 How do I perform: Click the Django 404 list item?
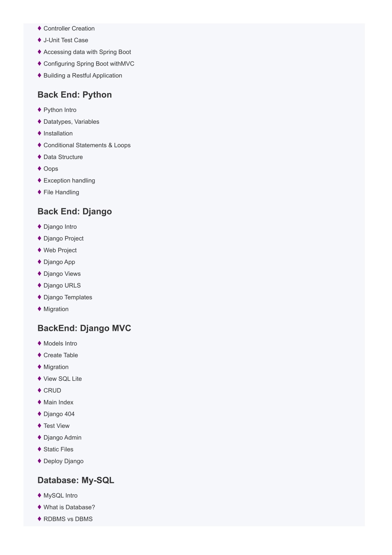coord(59,414)
